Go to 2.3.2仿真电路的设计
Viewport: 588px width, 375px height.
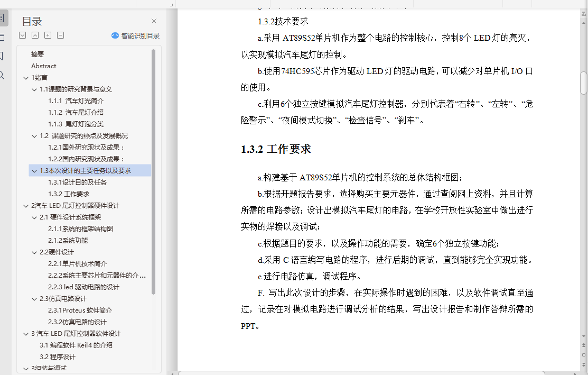(x=77, y=322)
